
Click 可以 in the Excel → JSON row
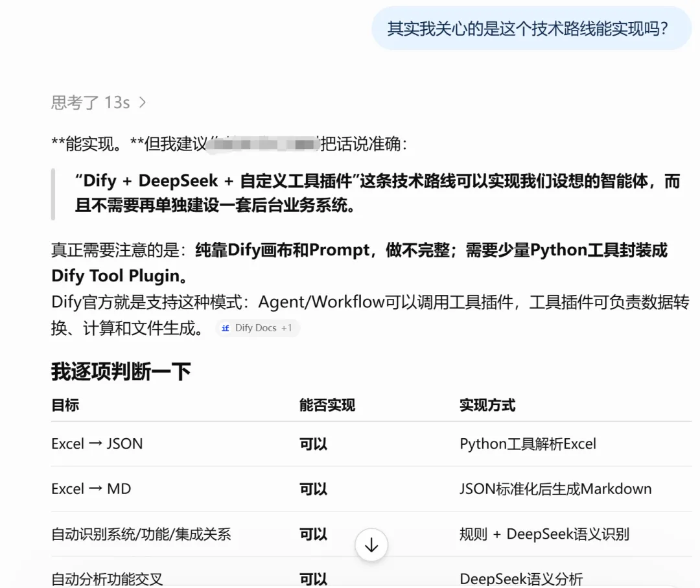pos(313,444)
